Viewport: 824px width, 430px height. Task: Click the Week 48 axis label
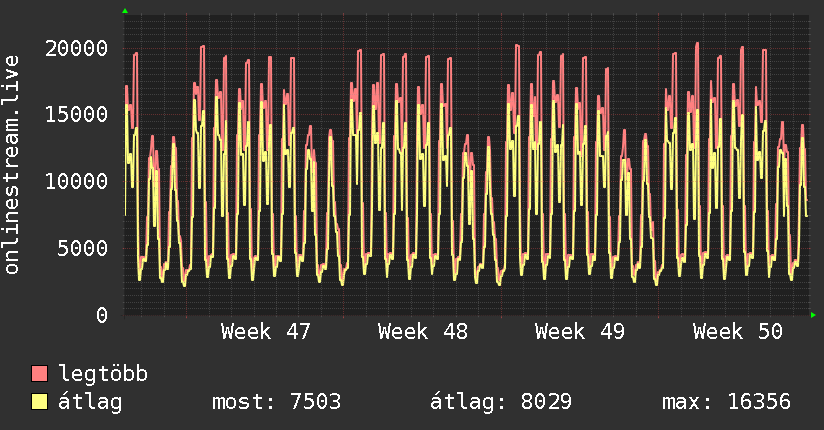pyautogui.click(x=423, y=332)
